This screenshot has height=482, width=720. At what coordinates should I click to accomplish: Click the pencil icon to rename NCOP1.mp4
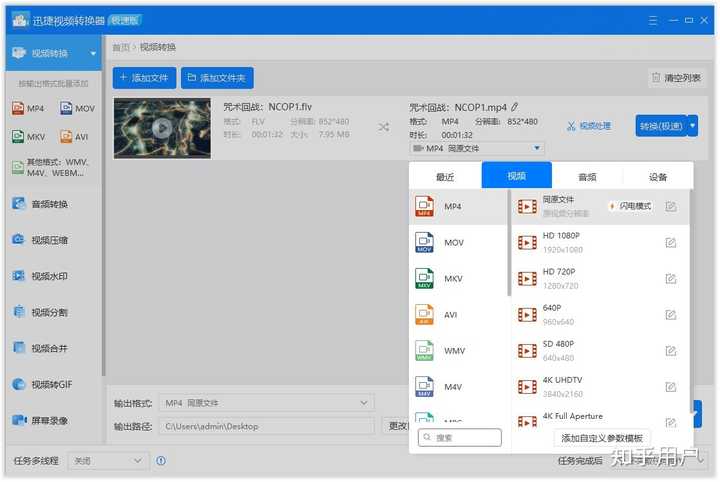tap(515, 107)
